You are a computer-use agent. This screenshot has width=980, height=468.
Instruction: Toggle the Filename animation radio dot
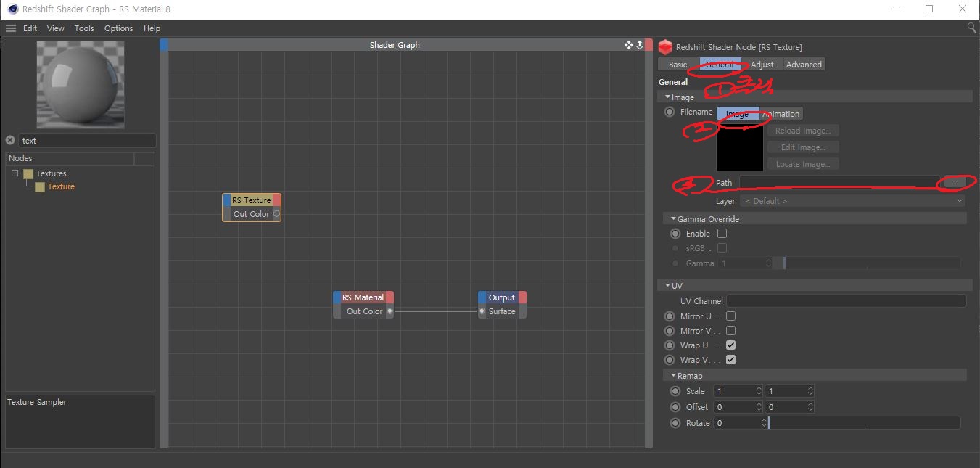click(670, 112)
